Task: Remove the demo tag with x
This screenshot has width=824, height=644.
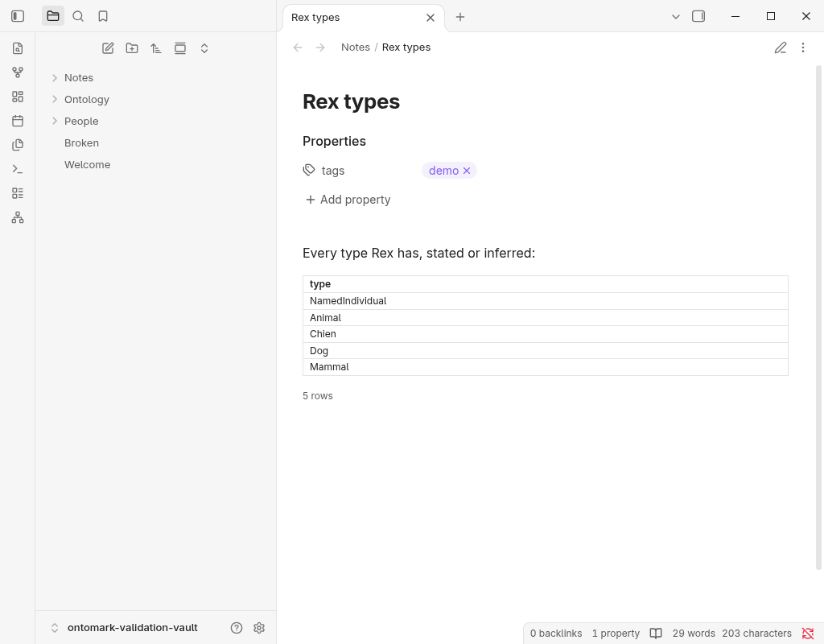Action: coord(467,171)
